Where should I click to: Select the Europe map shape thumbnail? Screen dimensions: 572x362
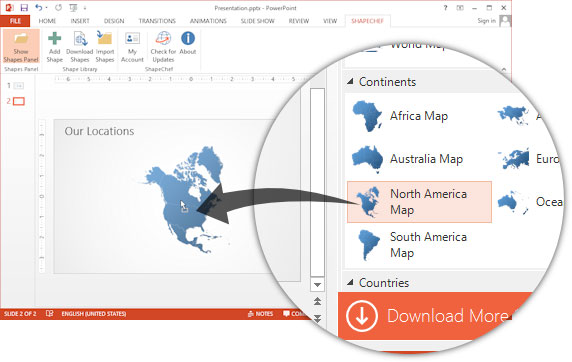point(514,159)
